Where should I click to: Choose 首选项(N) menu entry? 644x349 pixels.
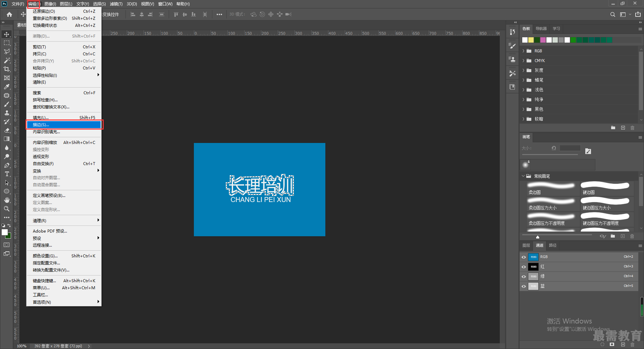tap(64, 302)
